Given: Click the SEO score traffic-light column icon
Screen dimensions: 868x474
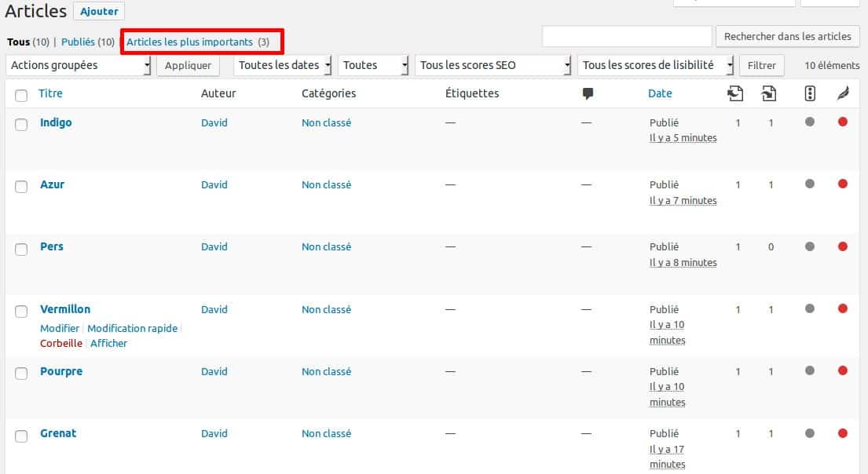Looking at the screenshot, I should pyautogui.click(x=809, y=93).
